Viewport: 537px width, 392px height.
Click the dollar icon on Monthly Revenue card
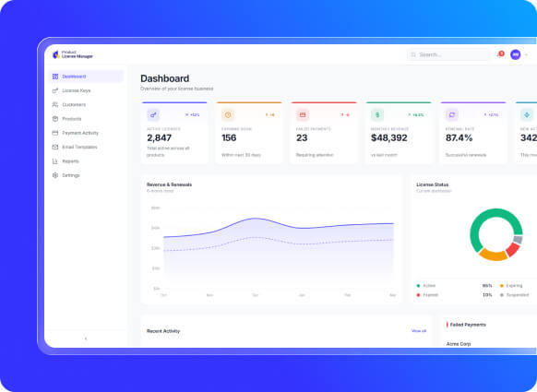[x=377, y=114]
